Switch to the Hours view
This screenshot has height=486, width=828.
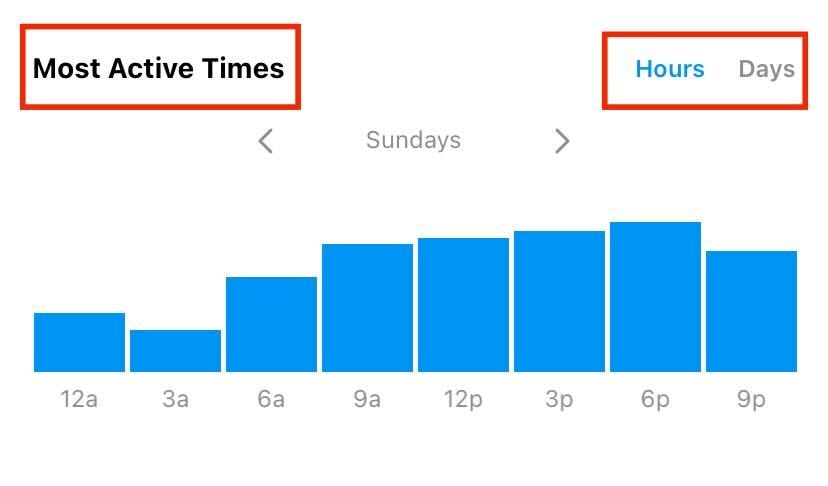670,69
